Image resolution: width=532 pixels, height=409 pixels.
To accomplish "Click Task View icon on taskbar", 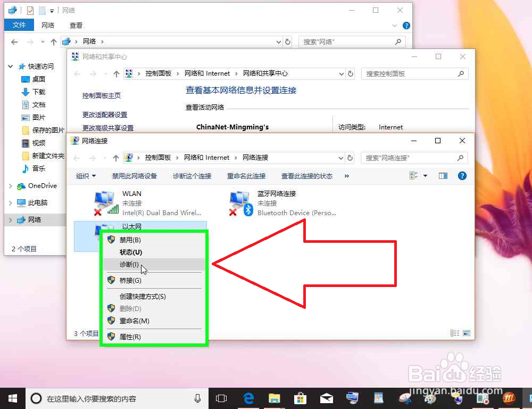I will pyautogui.click(x=221, y=398).
